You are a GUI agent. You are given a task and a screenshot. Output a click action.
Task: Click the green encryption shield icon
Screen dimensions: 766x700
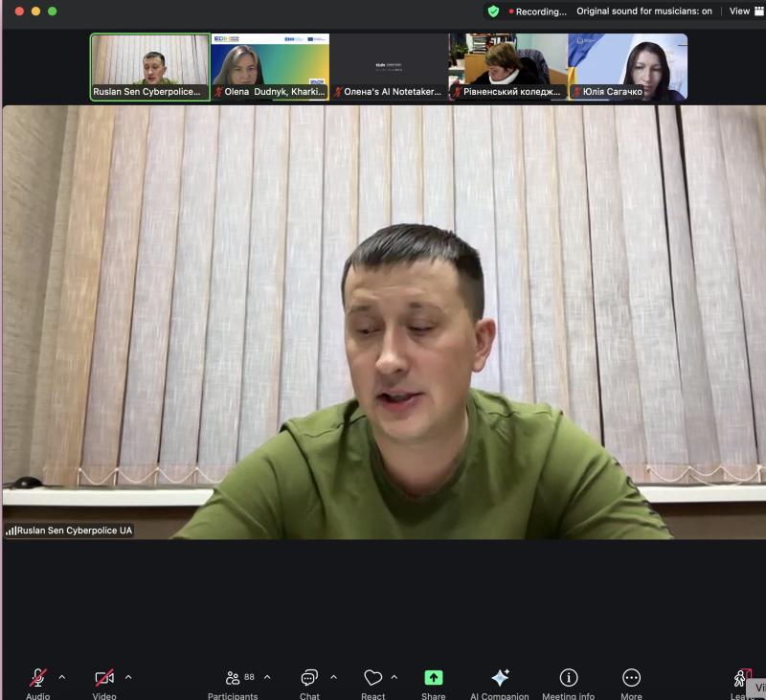coord(493,11)
